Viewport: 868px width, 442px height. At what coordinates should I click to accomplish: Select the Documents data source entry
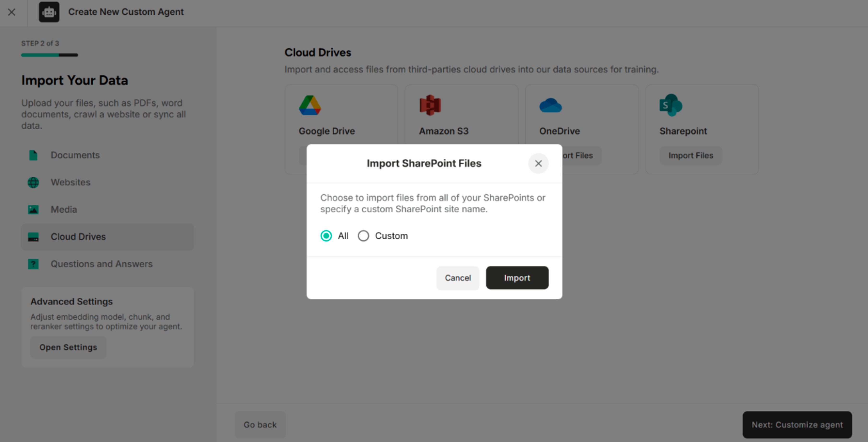click(x=75, y=155)
